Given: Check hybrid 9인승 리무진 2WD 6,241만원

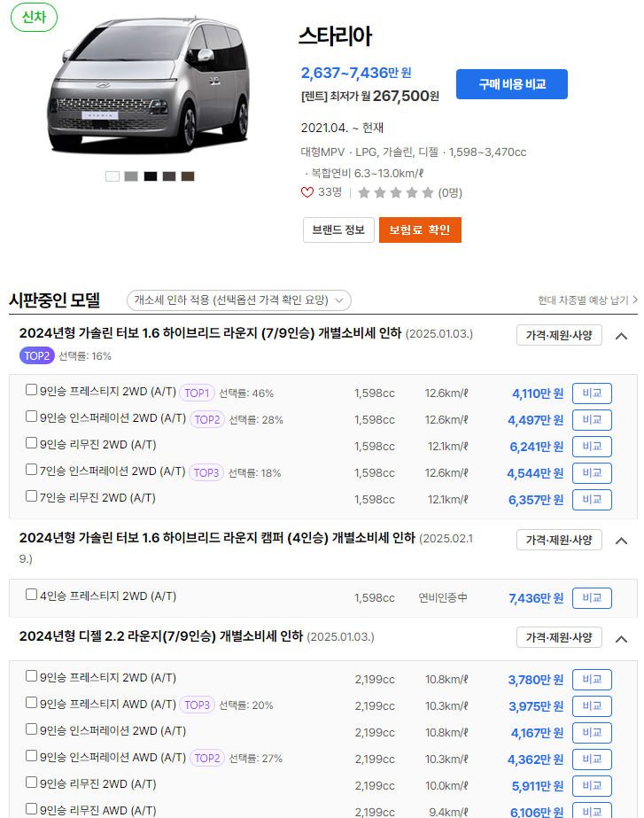Looking at the screenshot, I should pos(31,443).
